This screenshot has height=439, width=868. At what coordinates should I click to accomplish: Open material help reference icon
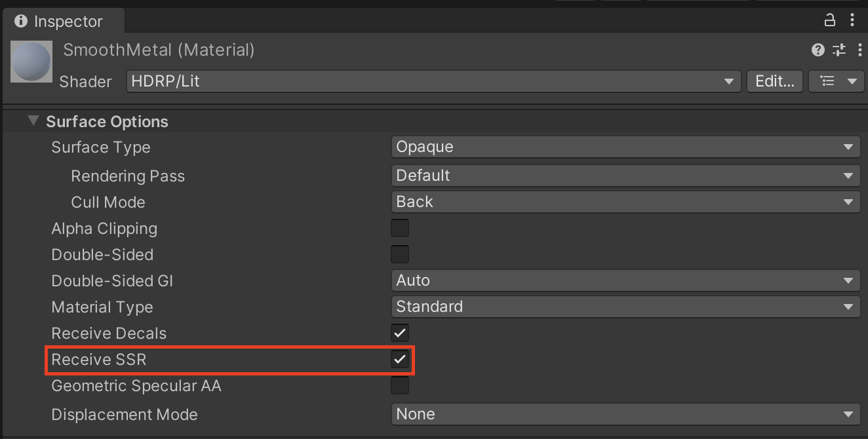818,50
